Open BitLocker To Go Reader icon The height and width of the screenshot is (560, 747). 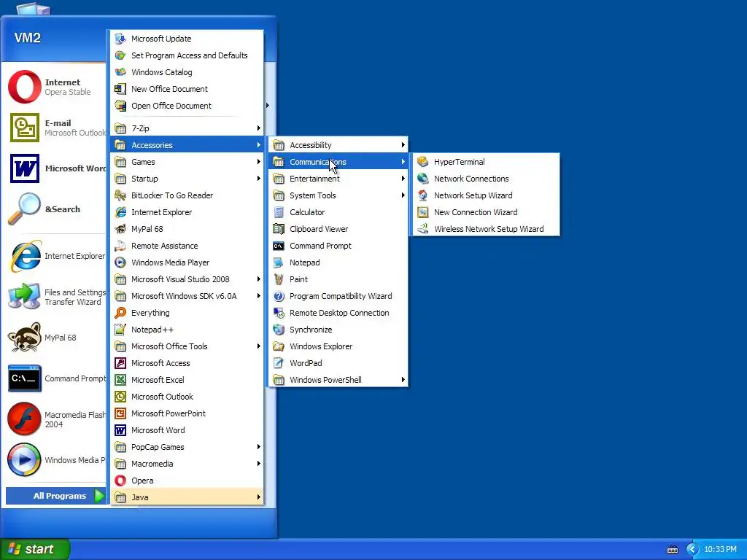pyautogui.click(x=120, y=195)
